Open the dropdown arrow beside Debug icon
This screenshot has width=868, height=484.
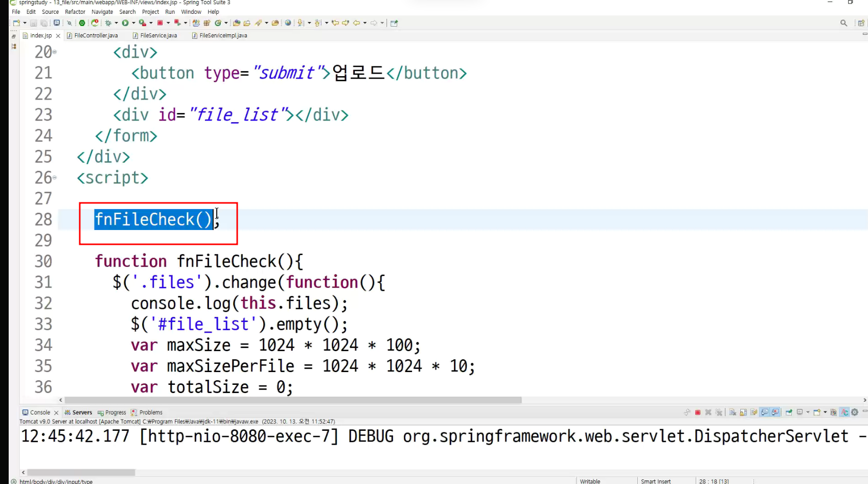(116, 23)
